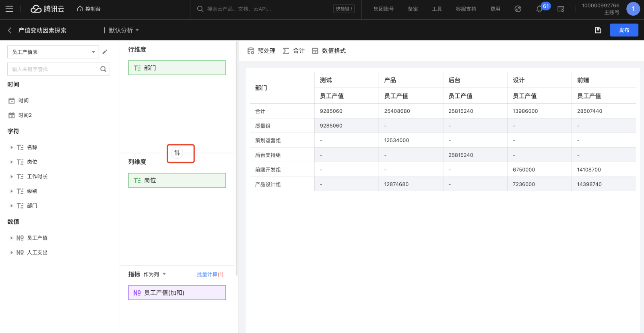
Task: Click the 合计 toolbar option
Action: [x=294, y=51]
